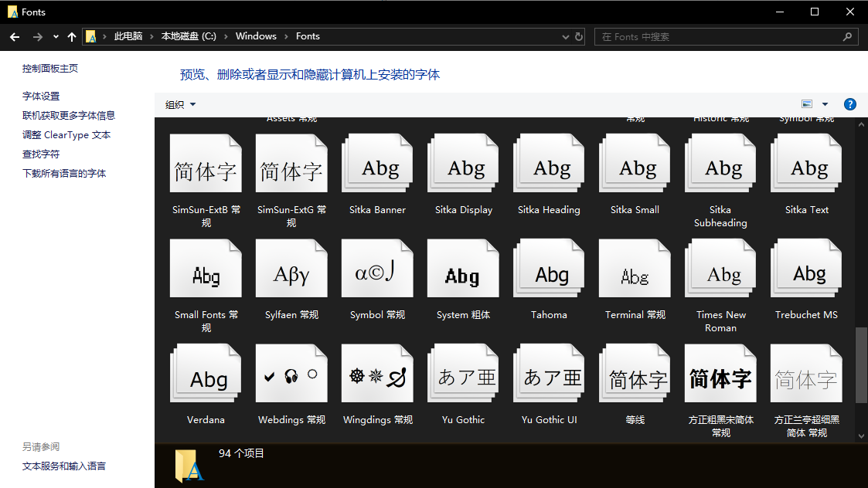868x488 pixels.
Task: Go up one folder level
Action: (71, 36)
